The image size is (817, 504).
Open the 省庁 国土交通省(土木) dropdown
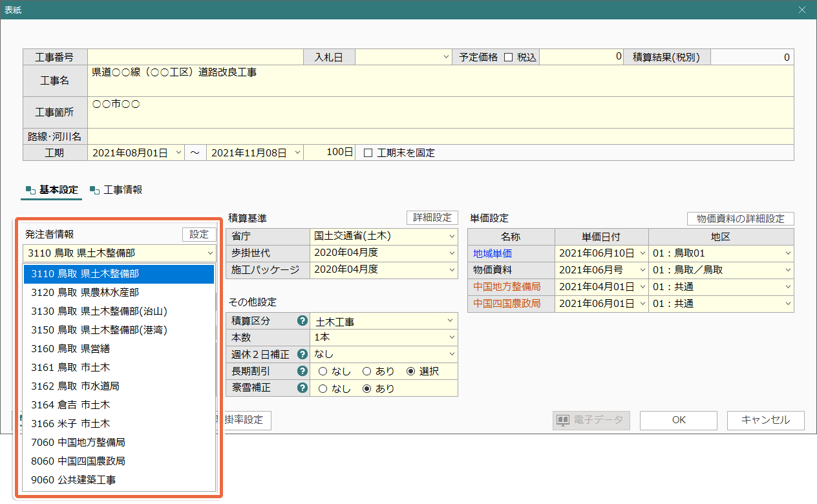[451, 236]
